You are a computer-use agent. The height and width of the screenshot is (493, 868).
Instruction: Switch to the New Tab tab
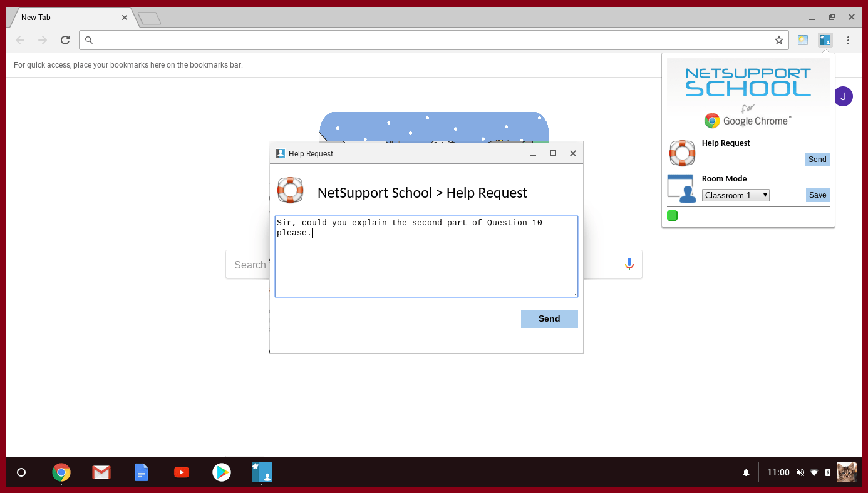[69, 18]
